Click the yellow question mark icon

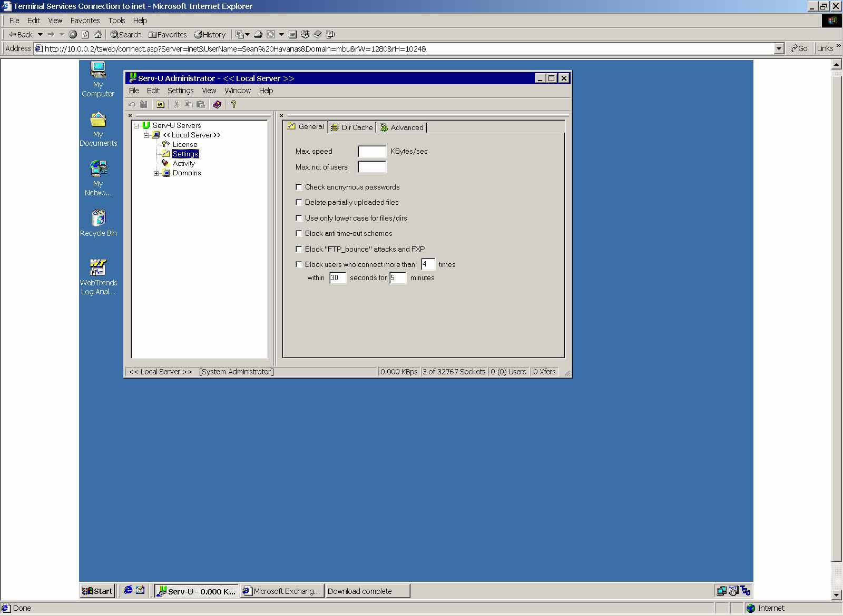click(233, 104)
